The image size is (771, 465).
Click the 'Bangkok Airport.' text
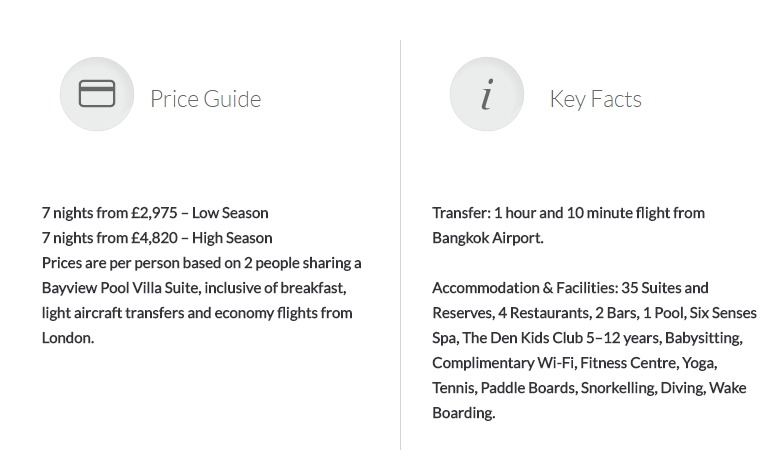tap(488, 238)
